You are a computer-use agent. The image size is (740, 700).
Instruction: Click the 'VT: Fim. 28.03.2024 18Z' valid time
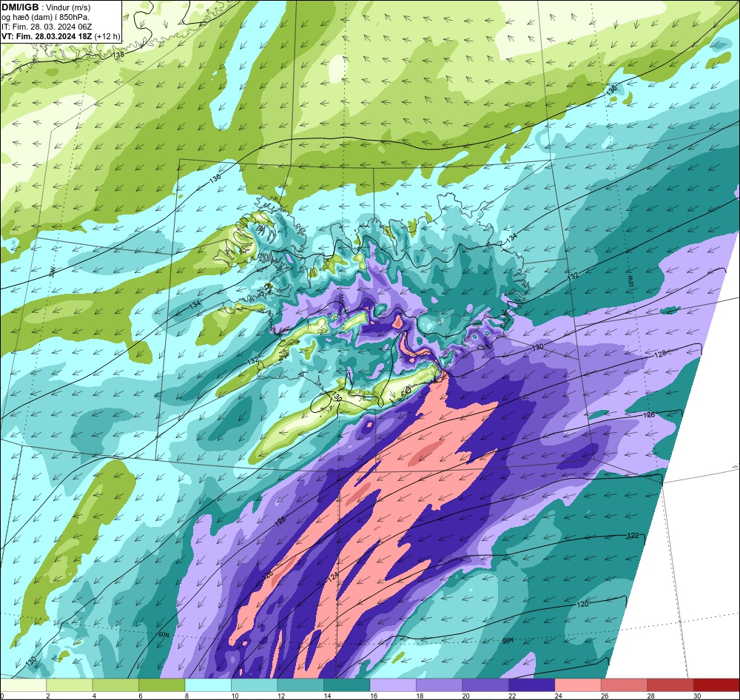coord(47,36)
